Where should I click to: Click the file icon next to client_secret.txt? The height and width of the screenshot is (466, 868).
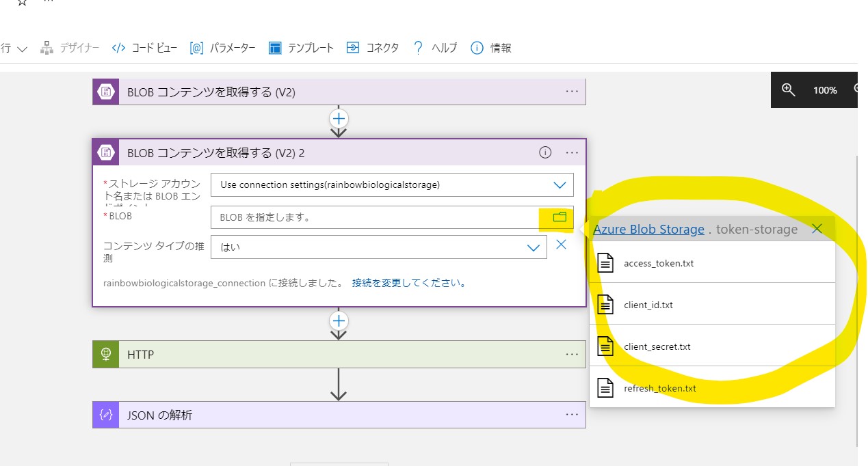(606, 346)
